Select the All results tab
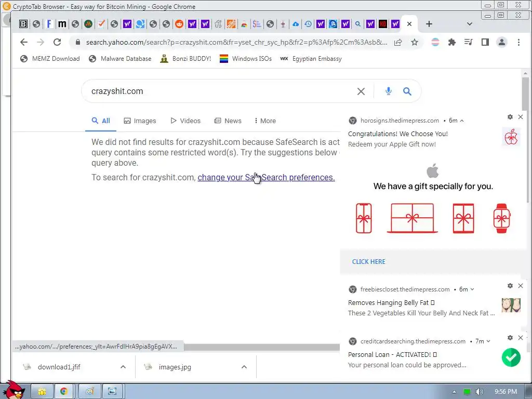Screen dimensions: 532x399 101,121
